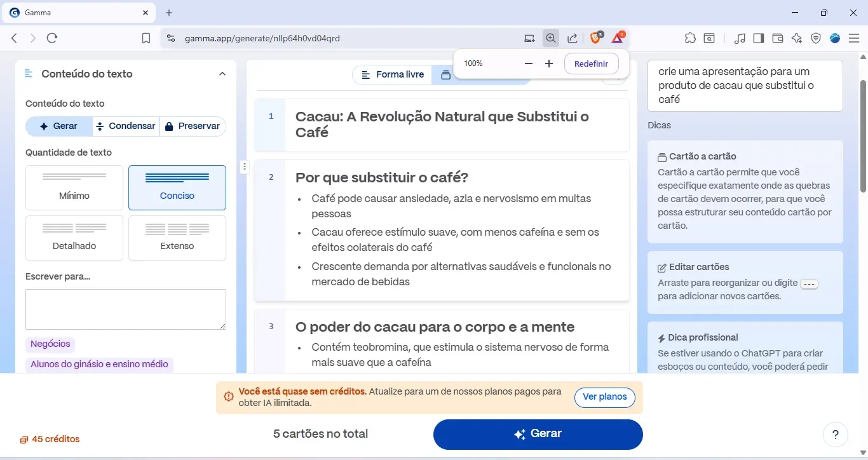The width and height of the screenshot is (868, 460).
Task: Click the 45 créditos indicator
Action: [x=50, y=439]
